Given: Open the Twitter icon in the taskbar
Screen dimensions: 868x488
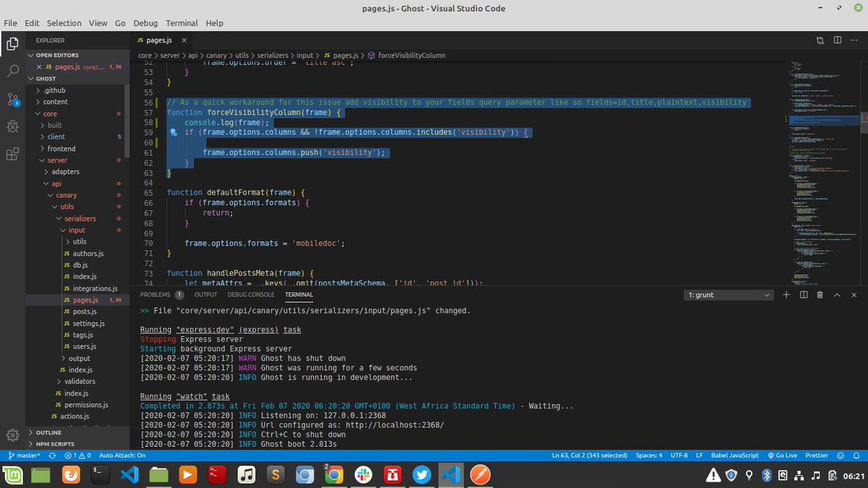Looking at the screenshot, I should click(422, 475).
